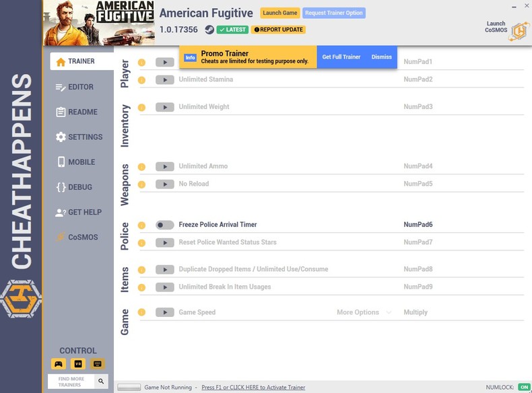Click the NumPad6 hotkey for Freeze Police Timer
The image size is (532, 393).
(x=418, y=225)
